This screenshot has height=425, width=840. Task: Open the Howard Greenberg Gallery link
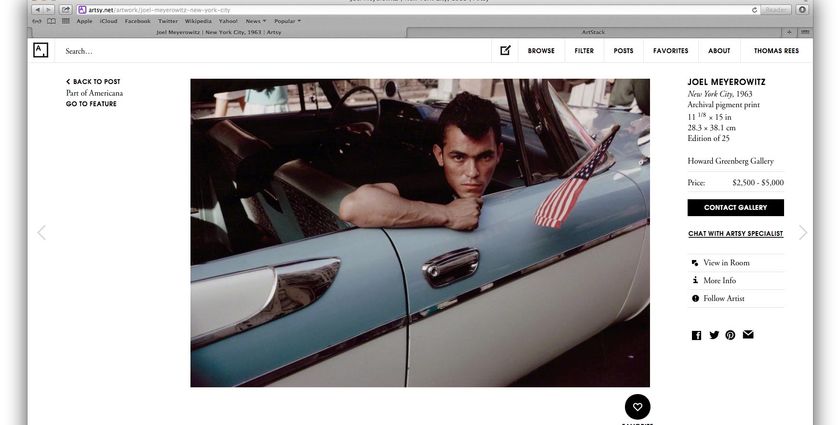click(731, 161)
